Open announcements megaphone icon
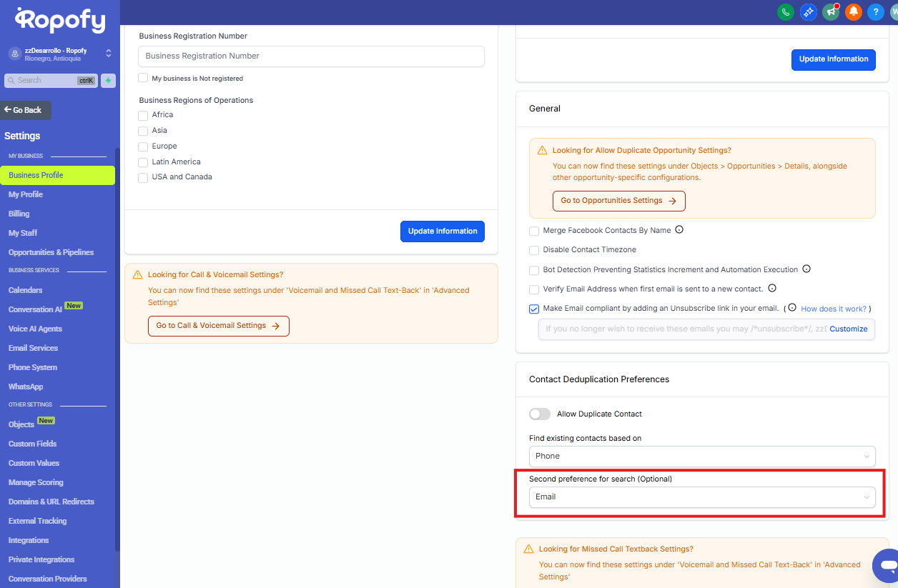Screen dimensions: 898x588 (x=831, y=12)
